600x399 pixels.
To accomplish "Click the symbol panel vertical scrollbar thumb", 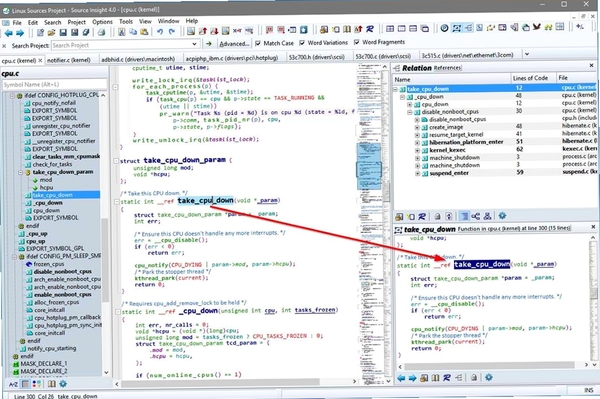I will pyautogui.click(x=105, y=260).
